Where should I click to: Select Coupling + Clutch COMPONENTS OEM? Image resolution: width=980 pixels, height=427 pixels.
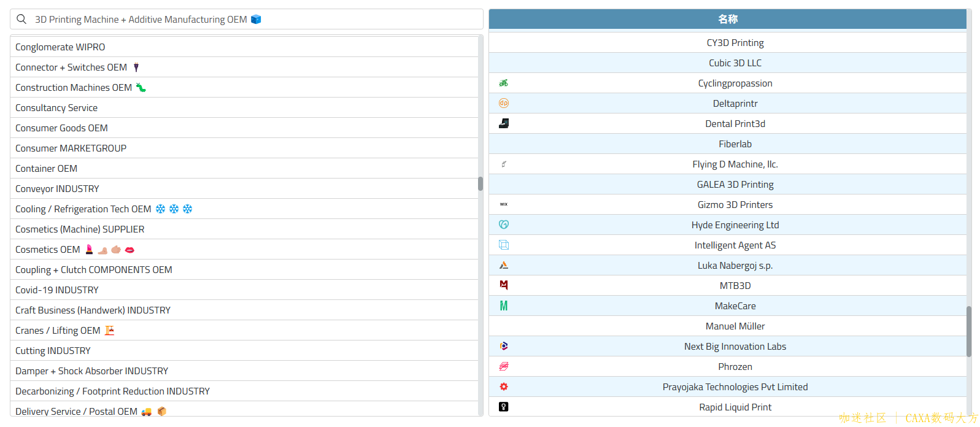point(244,270)
